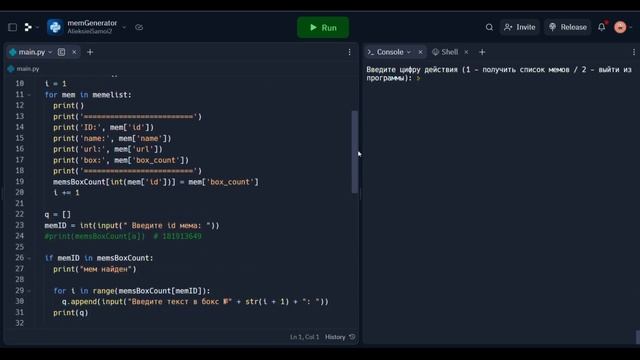Viewport: 640px width, 360px height.
Task: Click the line 'print(q)'
Action: point(71,313)
